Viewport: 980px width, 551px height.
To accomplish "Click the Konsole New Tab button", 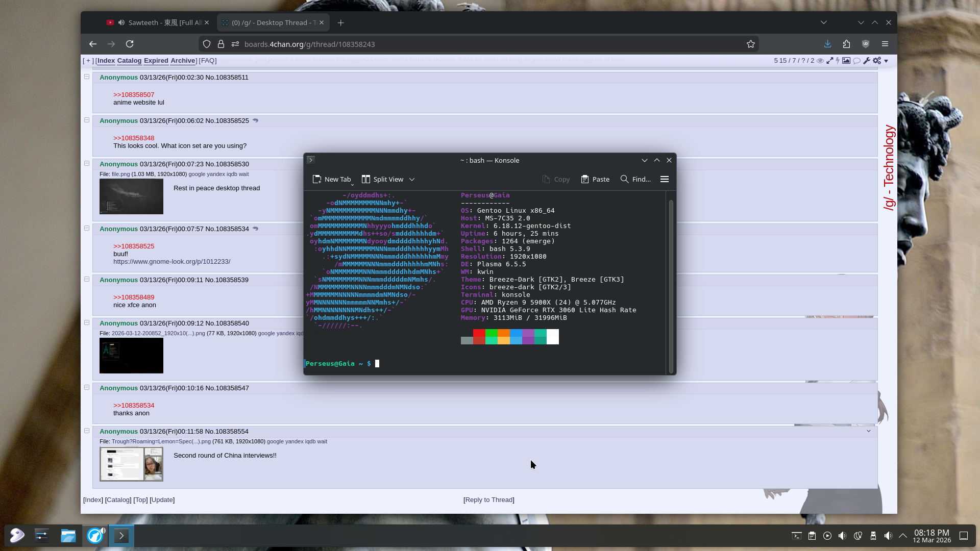I will coord(332,179).
